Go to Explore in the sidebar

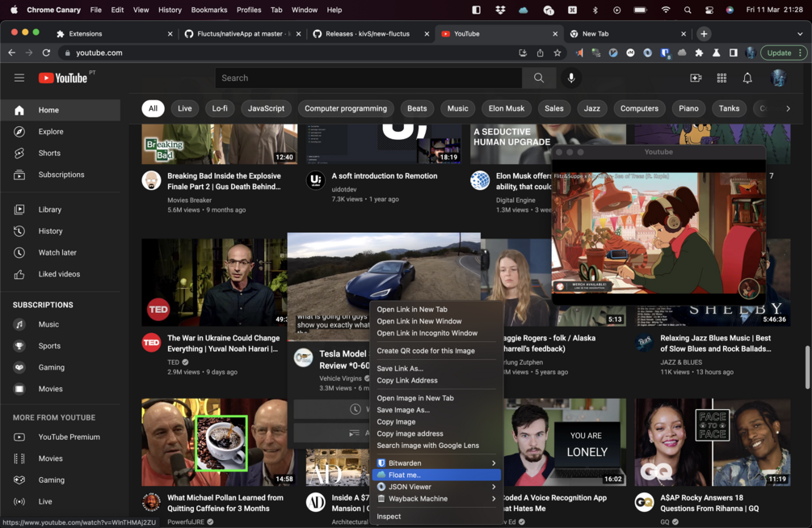[x=61, y=132]
